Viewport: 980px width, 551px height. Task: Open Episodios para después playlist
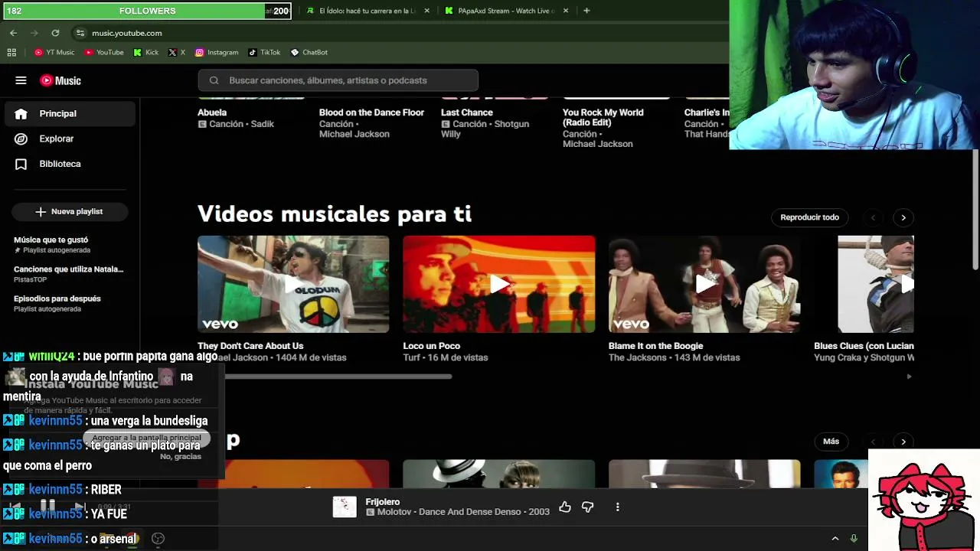[57, 303]
